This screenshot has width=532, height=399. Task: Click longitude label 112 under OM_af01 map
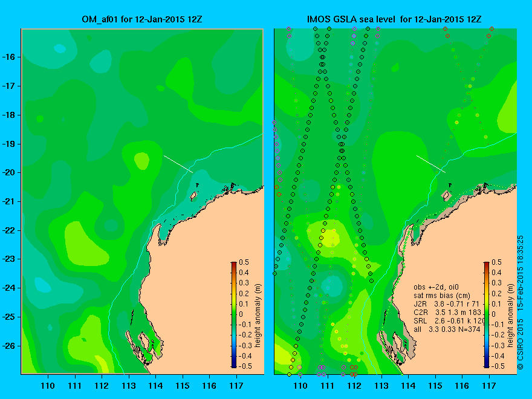click(102, 386)
